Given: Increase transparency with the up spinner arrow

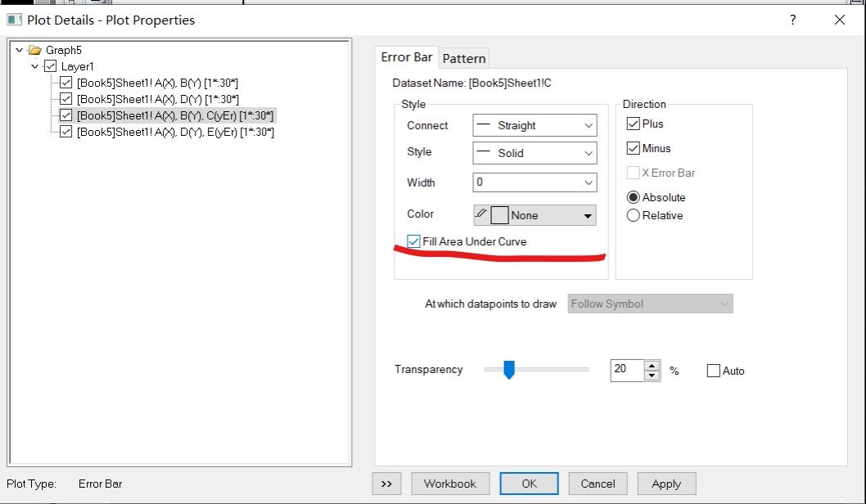Looking at the screenshot, I should [x=652, y=366].
